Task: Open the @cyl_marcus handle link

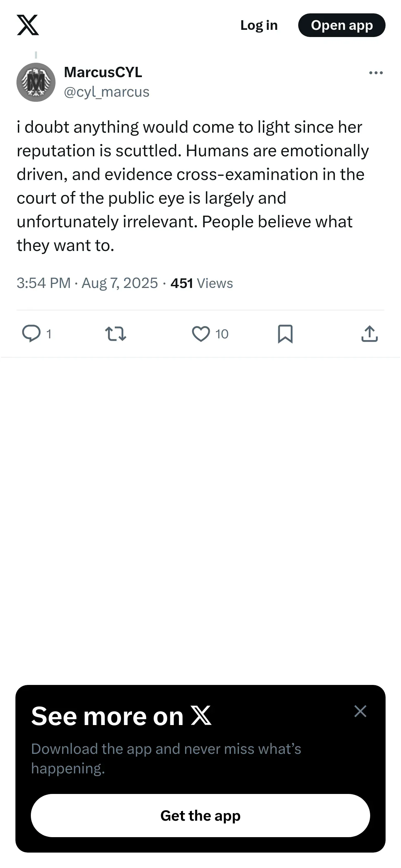Action: [x=107, y=92]
